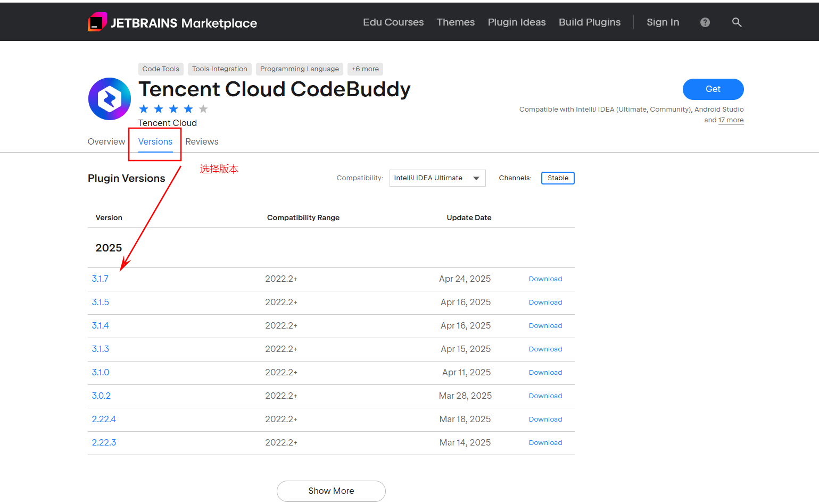Viewport: 819px width, 504px height.
Task: Click the Tencent Cloud vendor name
Action: (x=168, y=123)
